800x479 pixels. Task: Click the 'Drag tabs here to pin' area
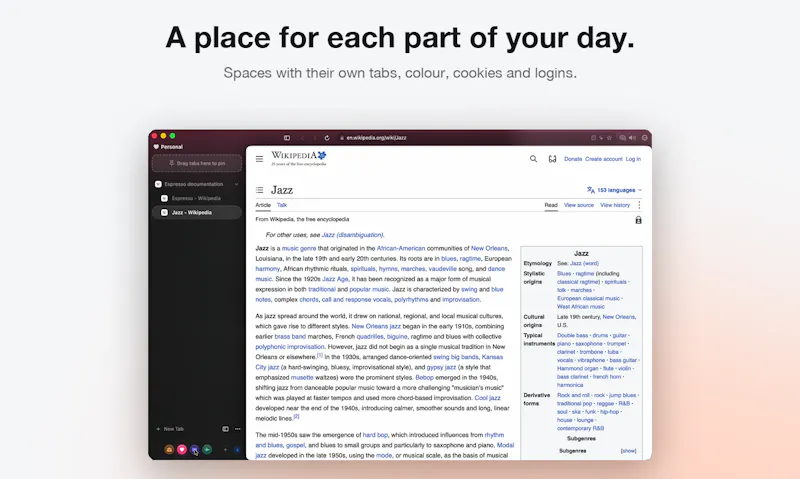[x=197, y=163]
